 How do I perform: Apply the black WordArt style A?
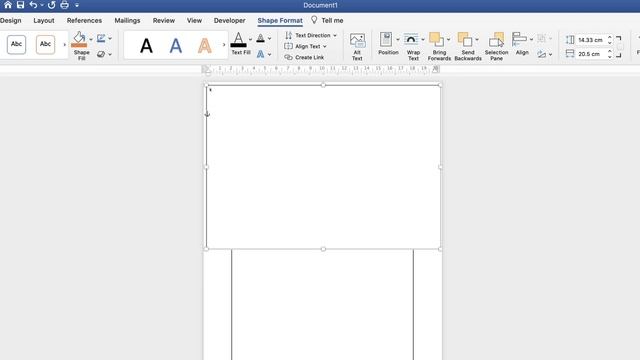tap(146, 45)
